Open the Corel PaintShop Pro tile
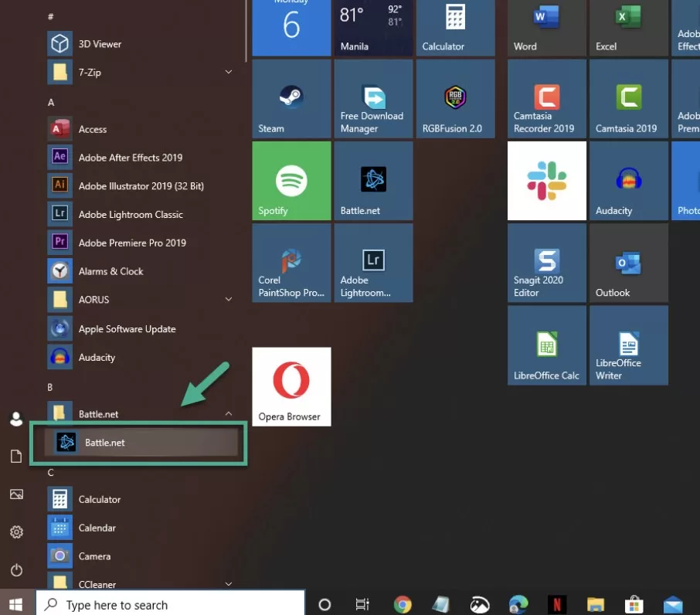The height and width of the screenshot is (615, 700). pyautogui.click(x=291, y=263)
